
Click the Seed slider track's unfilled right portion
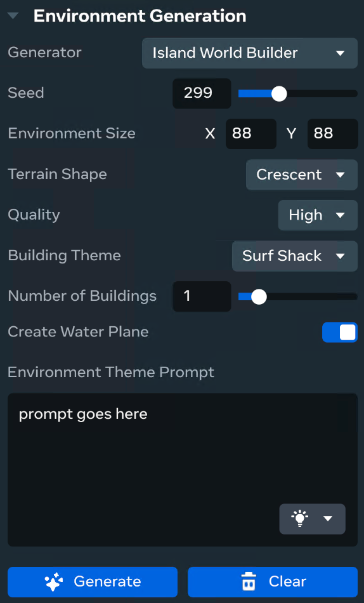point(322,93)
